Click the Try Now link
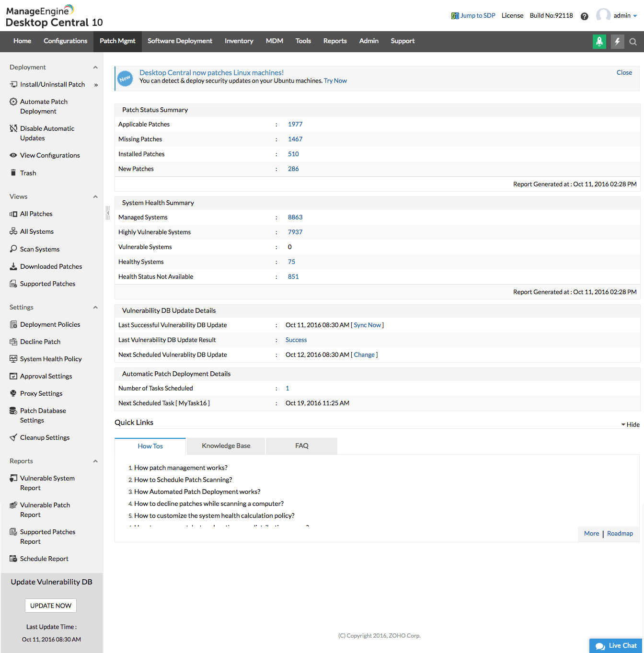This screenshot has width=644, height=653. [x=335, y=80]
